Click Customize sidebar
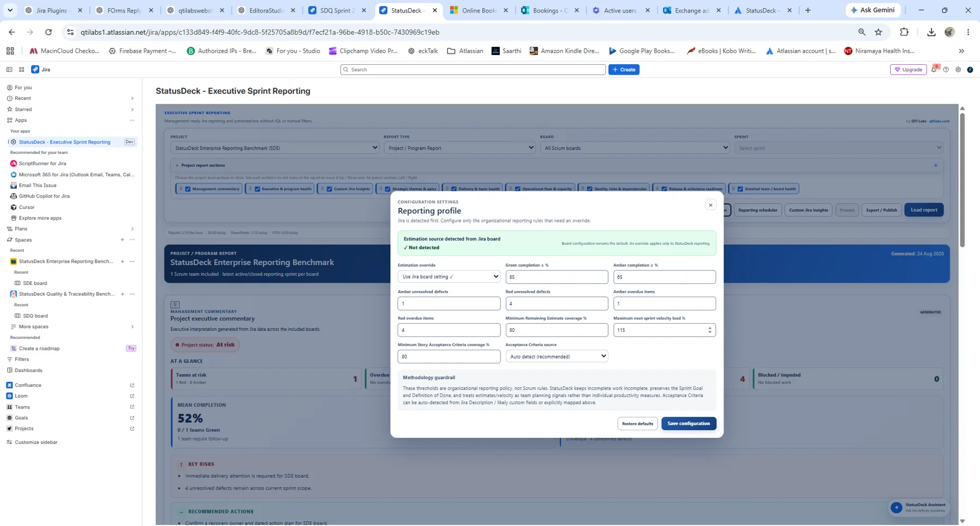Image resolution: width=980 pixels, height=526 pixels. pyautogui.click(x=36, y=442)
